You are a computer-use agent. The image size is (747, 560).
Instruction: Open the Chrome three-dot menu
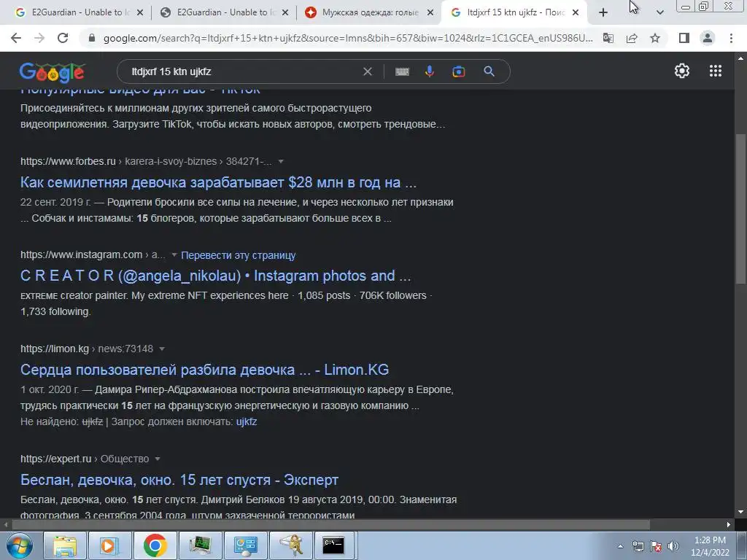pos(731,38)
